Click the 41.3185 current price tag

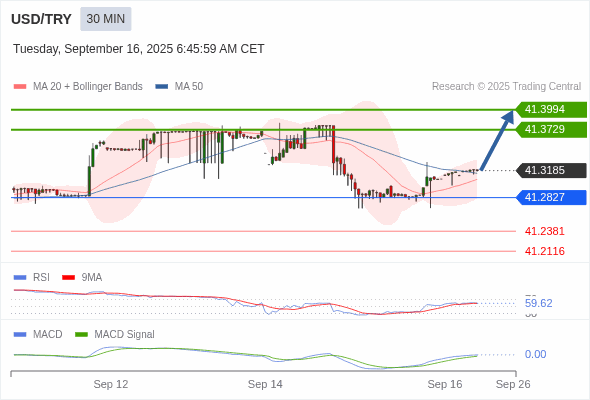pos(551,170)
